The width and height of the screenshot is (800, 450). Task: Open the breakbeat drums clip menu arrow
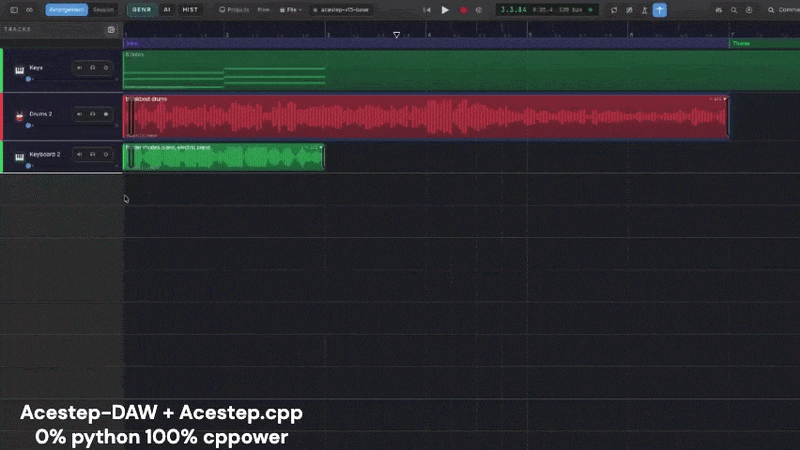(x=724, y=99)
